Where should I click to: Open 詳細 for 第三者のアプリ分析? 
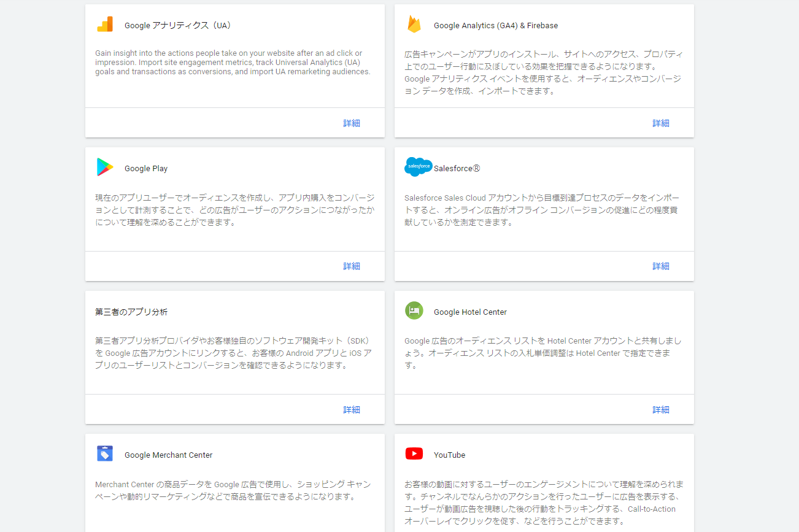pos(352,410)
